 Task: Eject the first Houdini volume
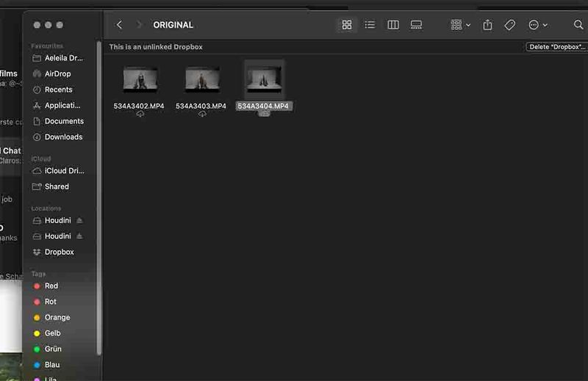tap(79, 220)
